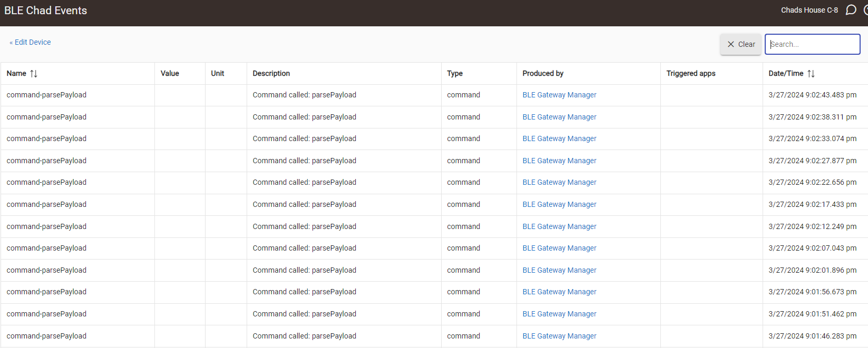Click the Edit Device link
This screenshot has height=348, width=868.
point(30,42)
